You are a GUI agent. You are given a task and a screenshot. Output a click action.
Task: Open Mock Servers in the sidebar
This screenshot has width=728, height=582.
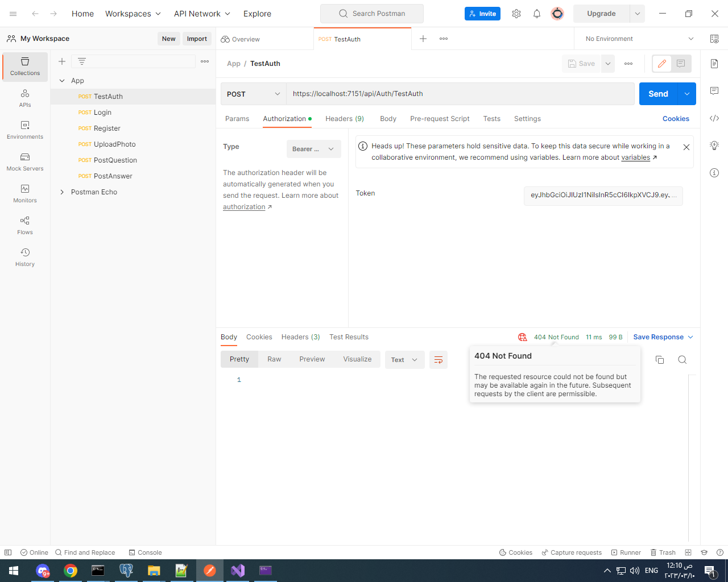pos(25,162)
